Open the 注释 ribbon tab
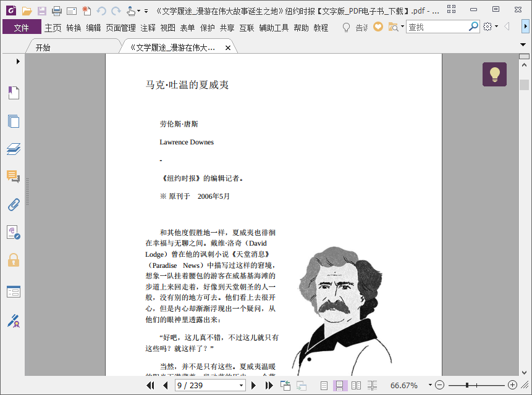Viewport: 532px width, 395px height. tap(148, 28)
